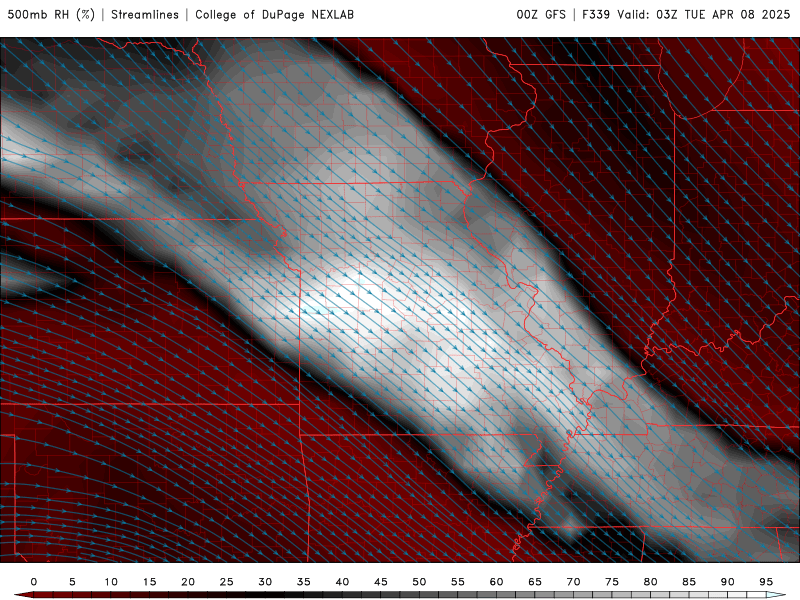The image size is (800, 600).
Task: Click the "0" value on color scale
Action: 34,582
